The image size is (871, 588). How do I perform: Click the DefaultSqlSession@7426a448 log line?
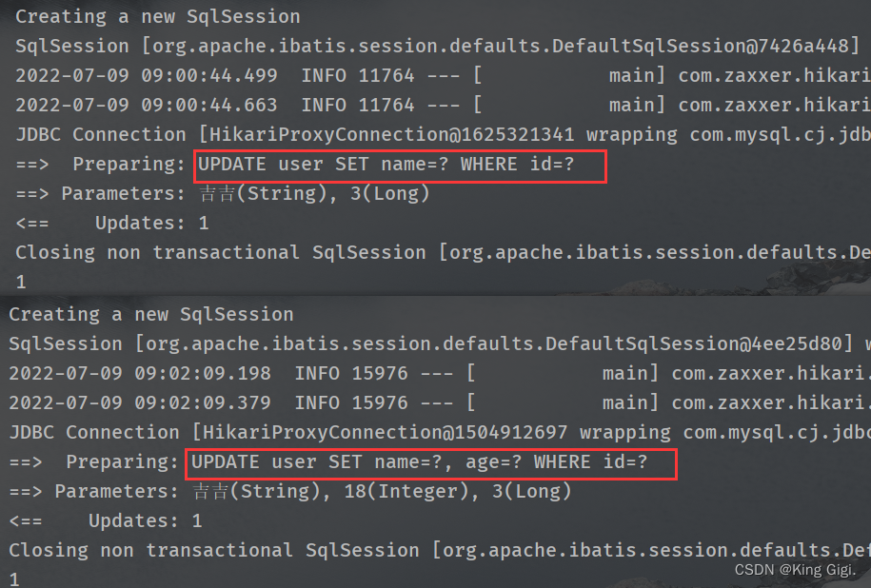(438, 46)
